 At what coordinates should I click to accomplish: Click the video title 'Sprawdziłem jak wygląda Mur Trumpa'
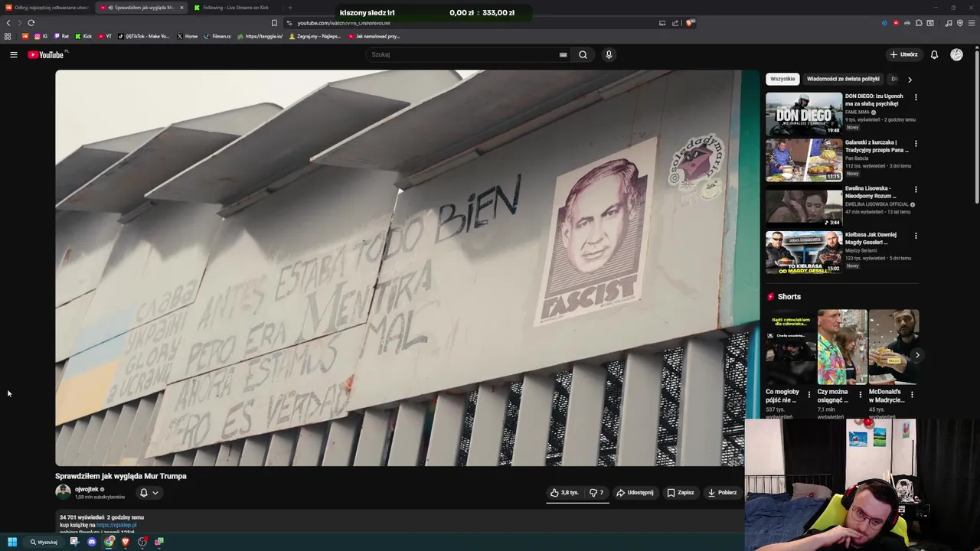tap(121, 476)
